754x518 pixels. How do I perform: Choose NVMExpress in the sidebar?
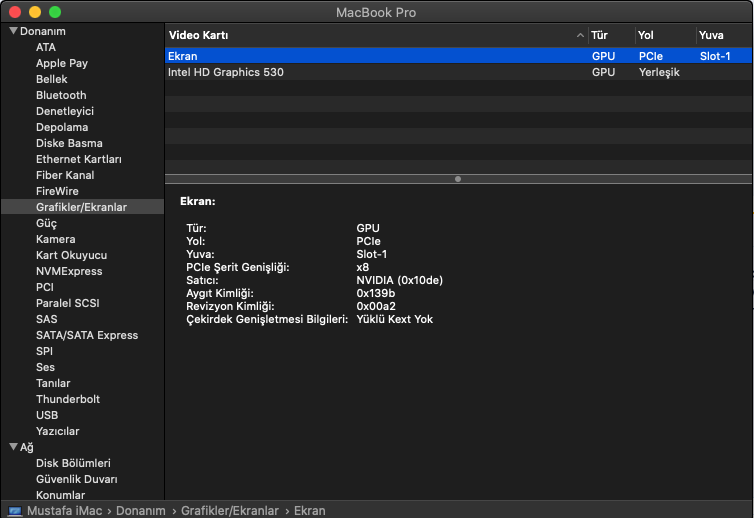pos(69,271)
